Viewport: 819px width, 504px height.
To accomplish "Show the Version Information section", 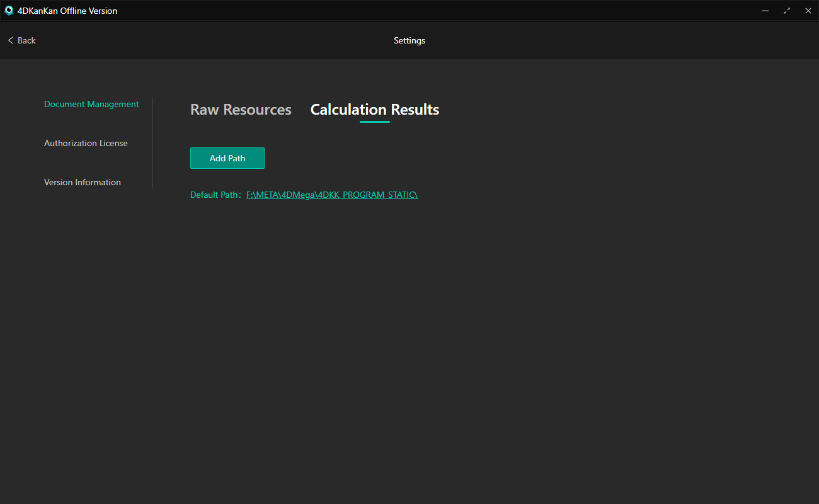I will pyautogui.click(x=83, y=182).
